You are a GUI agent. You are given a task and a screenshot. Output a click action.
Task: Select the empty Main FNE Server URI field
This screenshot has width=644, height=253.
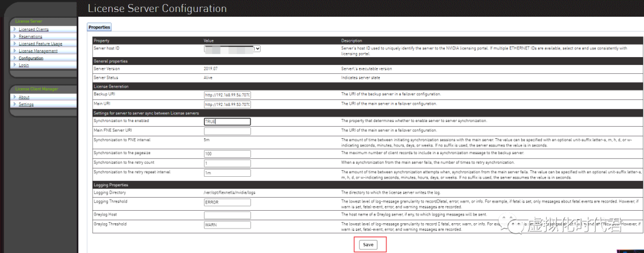pos(227,131)
